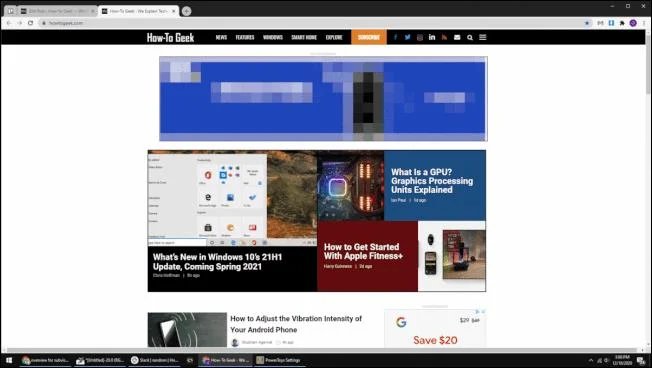
Task: Open FEATURES menu item
Action: (245, 37)
